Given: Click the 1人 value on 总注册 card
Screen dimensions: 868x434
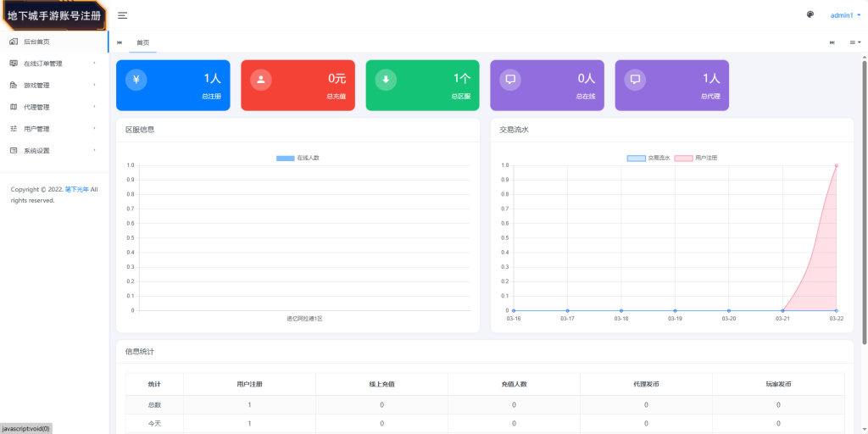Looking at the screenshot, I should tap(213, 79).
